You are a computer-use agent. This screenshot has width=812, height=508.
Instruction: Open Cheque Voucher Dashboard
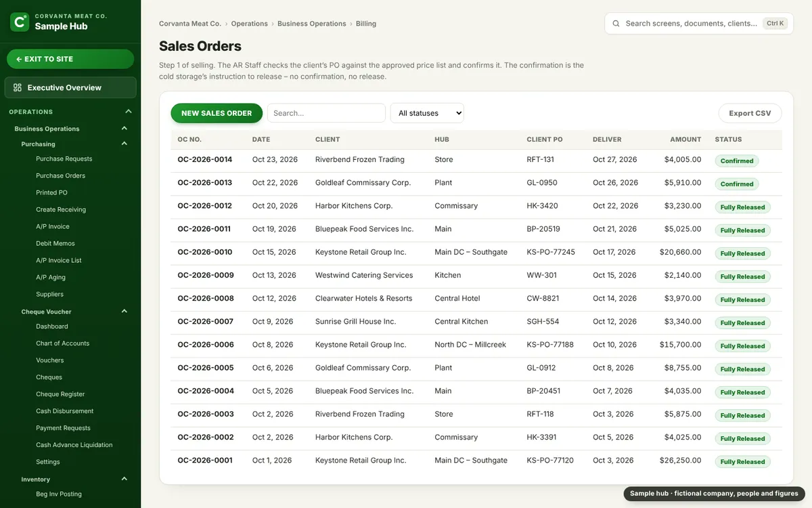(x=52, y=326)
